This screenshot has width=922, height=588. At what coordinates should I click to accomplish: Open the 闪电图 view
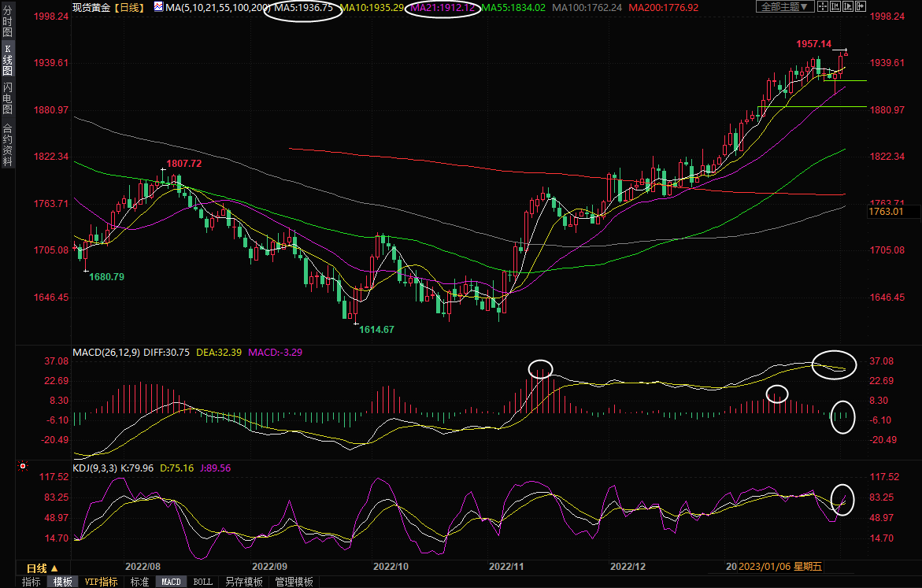coord(7,98)
